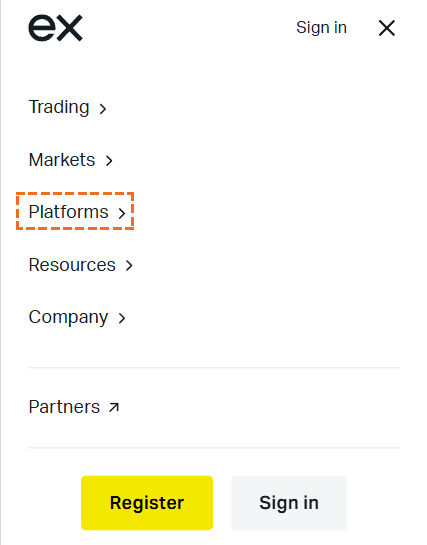Image resolution: width=427 pixels, height=545 pixels.
Task: Open the Partners external link
Action: pyautogui.click(x=74, y=407)
